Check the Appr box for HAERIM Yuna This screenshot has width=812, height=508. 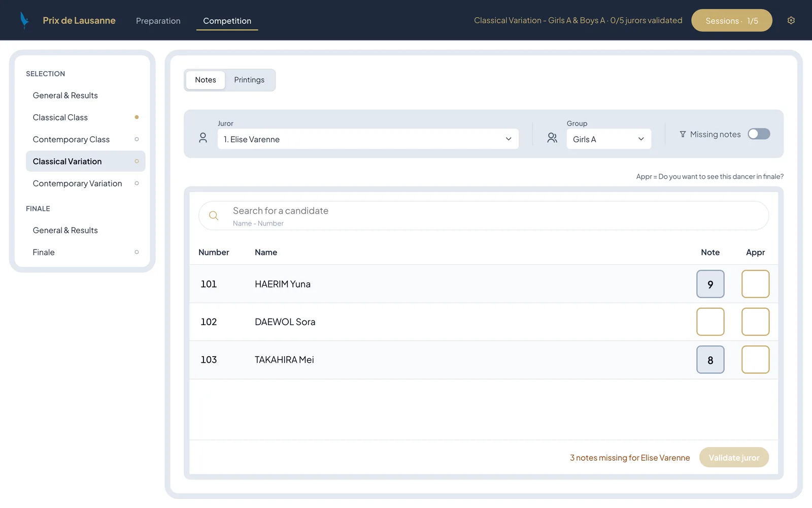click(x=755, y=284)
